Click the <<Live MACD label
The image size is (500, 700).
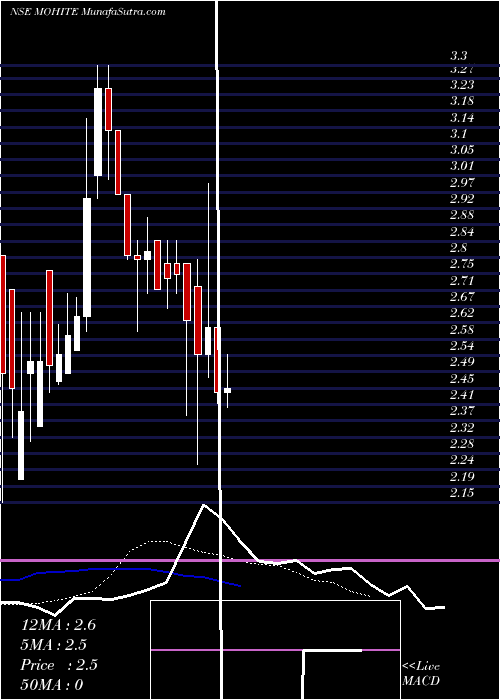[421, 674]
